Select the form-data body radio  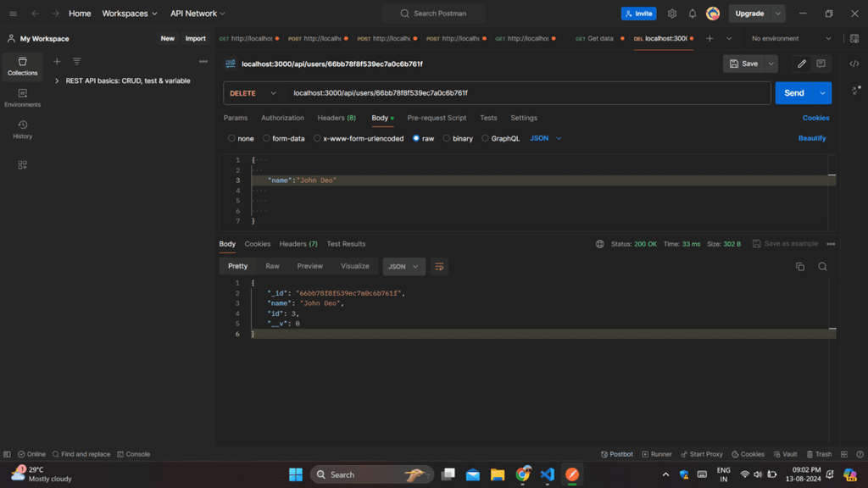pyautogui.click(x=266, y=138)
